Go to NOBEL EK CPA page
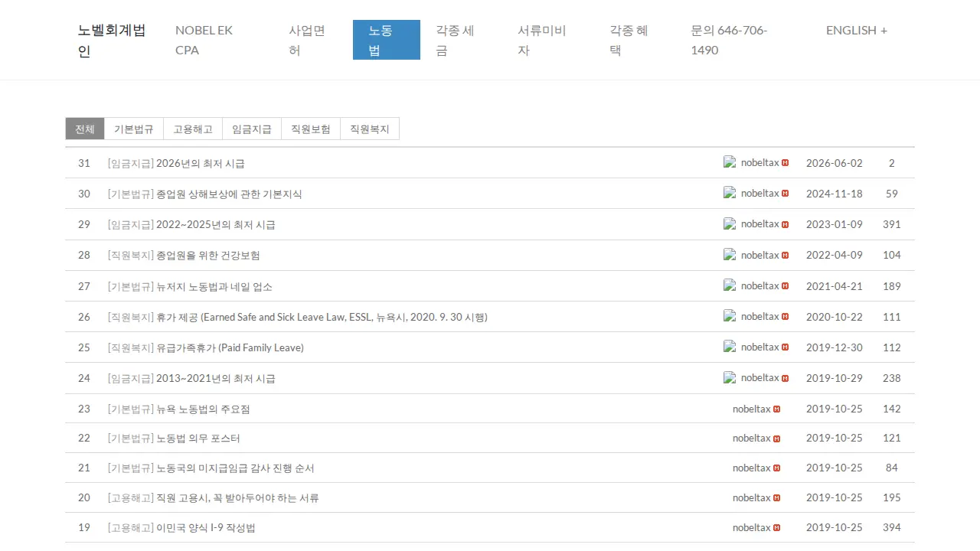This screenshot has height=551, width=980. pyautogui.click(x=217, y=40)
